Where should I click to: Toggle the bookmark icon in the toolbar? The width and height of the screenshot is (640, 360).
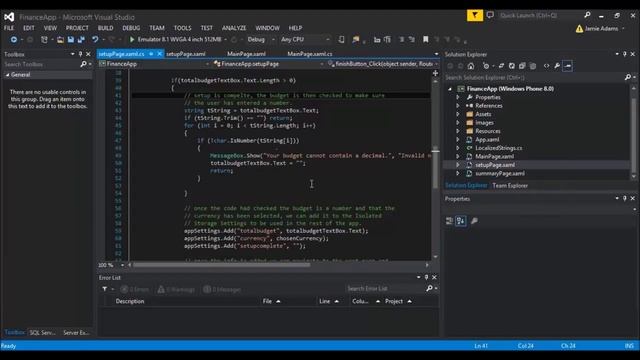pos(426,40)
